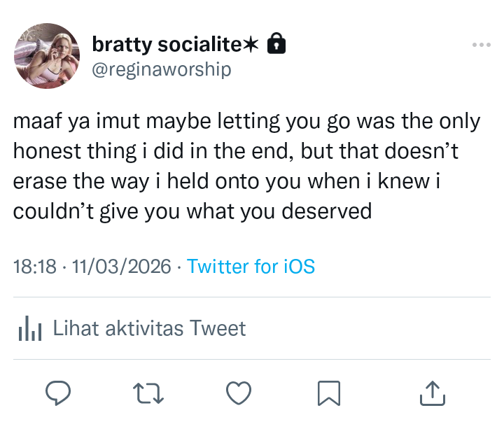The height and width of the screenshot is (422, 504).
Task: Click the display name 'bratty socialite'
Action: tap(167, 45)
